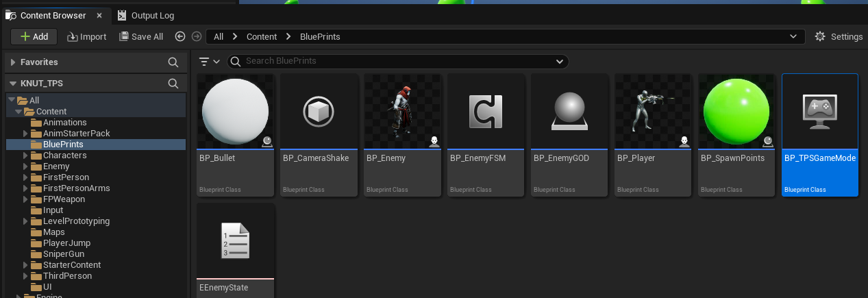
Task: Click the BP_TPSGameMode asset name label
Action: click(x=820, y=158)
